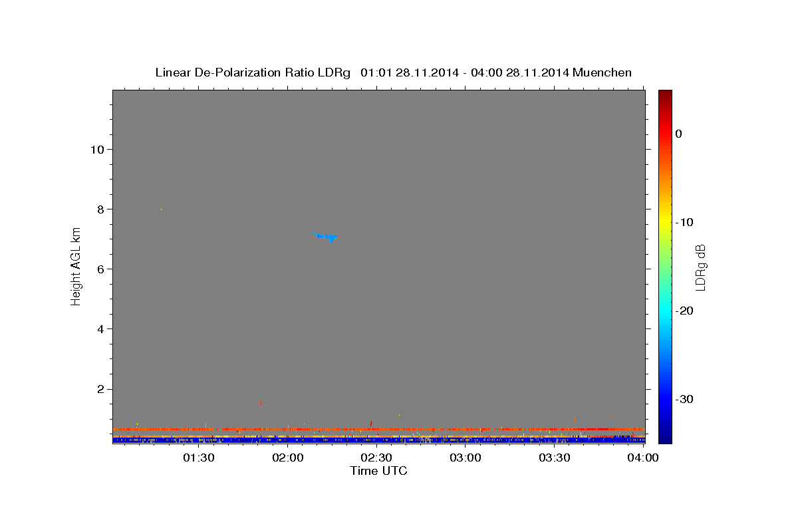Click the green middle of the colorbar
The image size is (798, 532).
[x=665, y=266]
